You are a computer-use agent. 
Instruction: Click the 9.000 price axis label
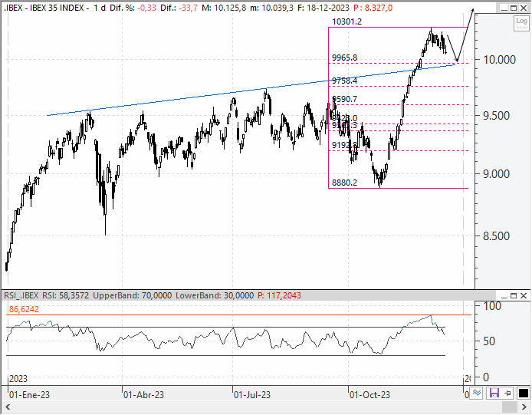[x=497, y=174]
